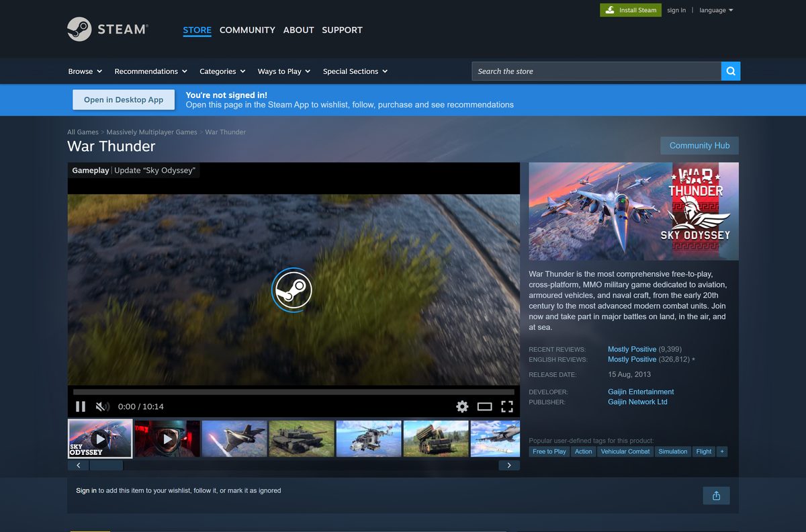Click the Vehicular Combat tag
Image resolution: width=806 pixels, height=532 pixels.
pos(625,451)
